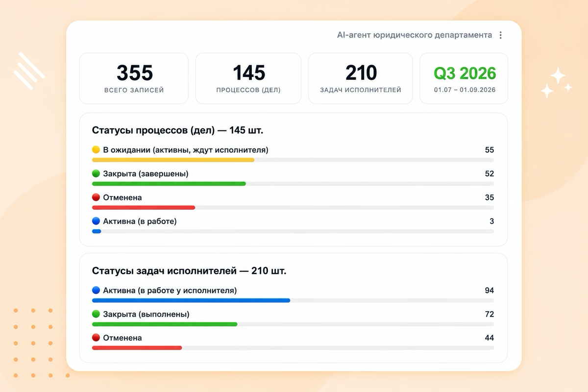
Task: Click heading "Статусы процессов (дел) — 145 шт."
Action: 177,130
